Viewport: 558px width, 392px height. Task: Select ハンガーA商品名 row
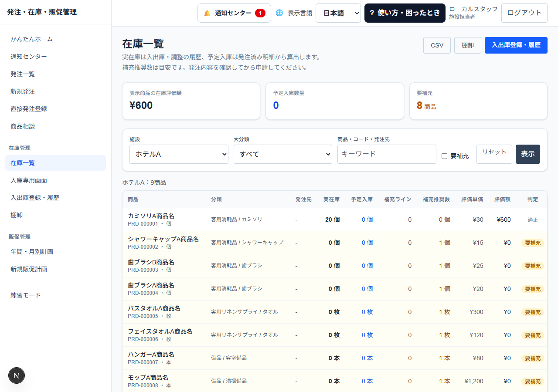pyautogui.click(x=334, y=358)
